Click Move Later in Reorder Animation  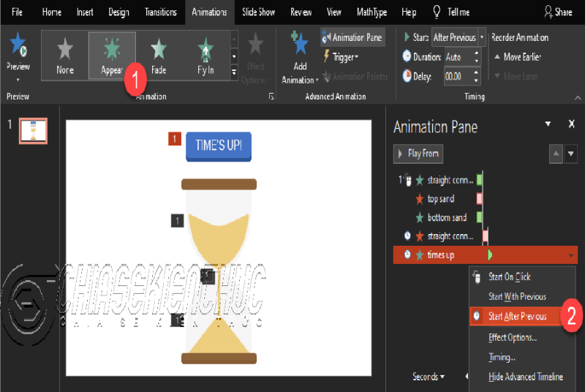[516, 77]
